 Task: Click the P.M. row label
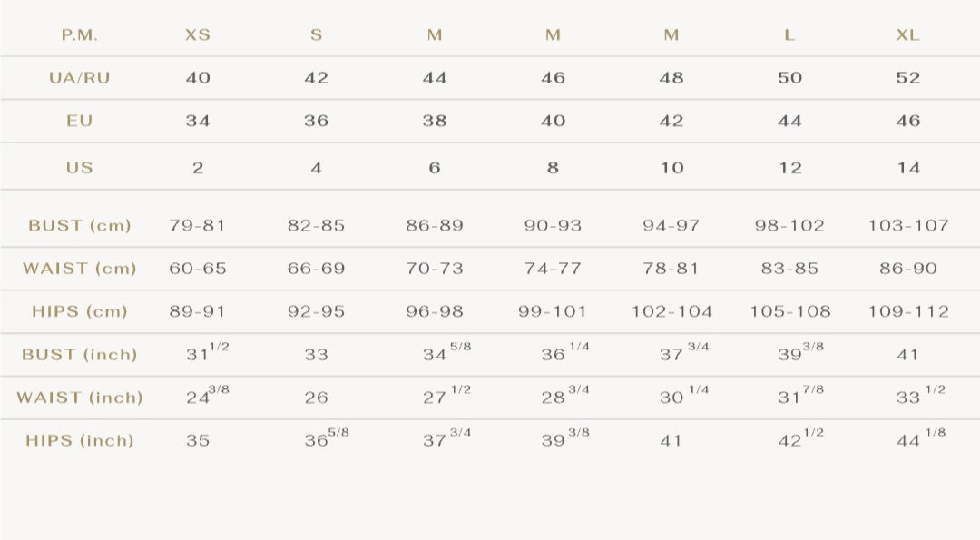80,35
